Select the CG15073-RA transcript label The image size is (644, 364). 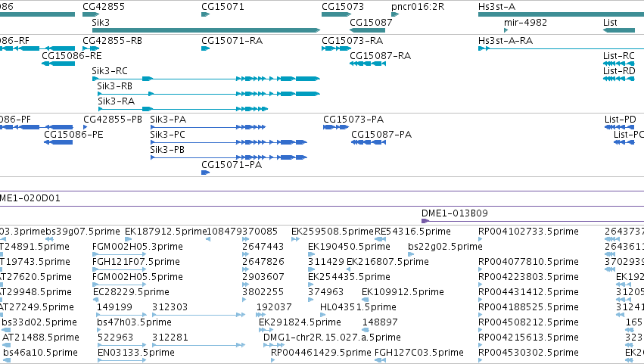(x=352, y=41)
